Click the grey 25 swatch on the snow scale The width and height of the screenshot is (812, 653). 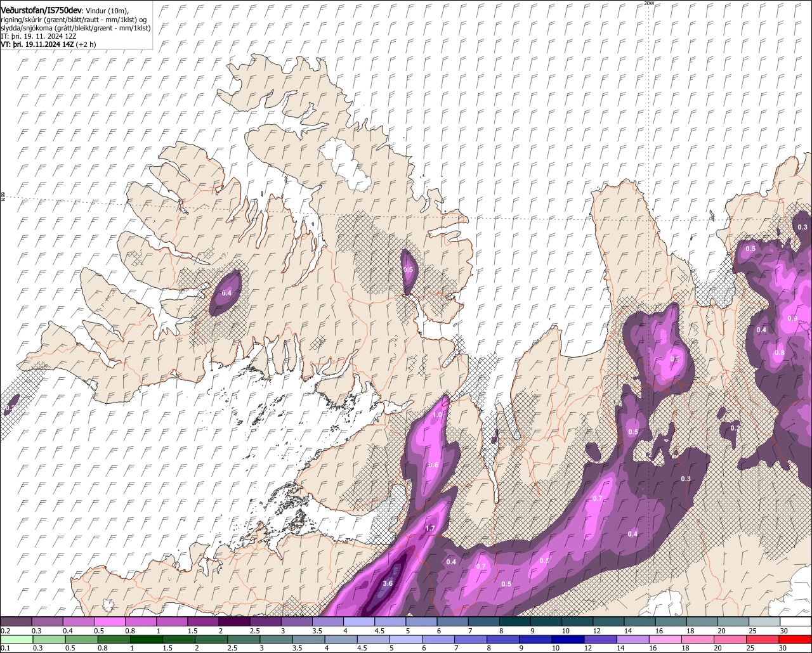pos(764,621)
